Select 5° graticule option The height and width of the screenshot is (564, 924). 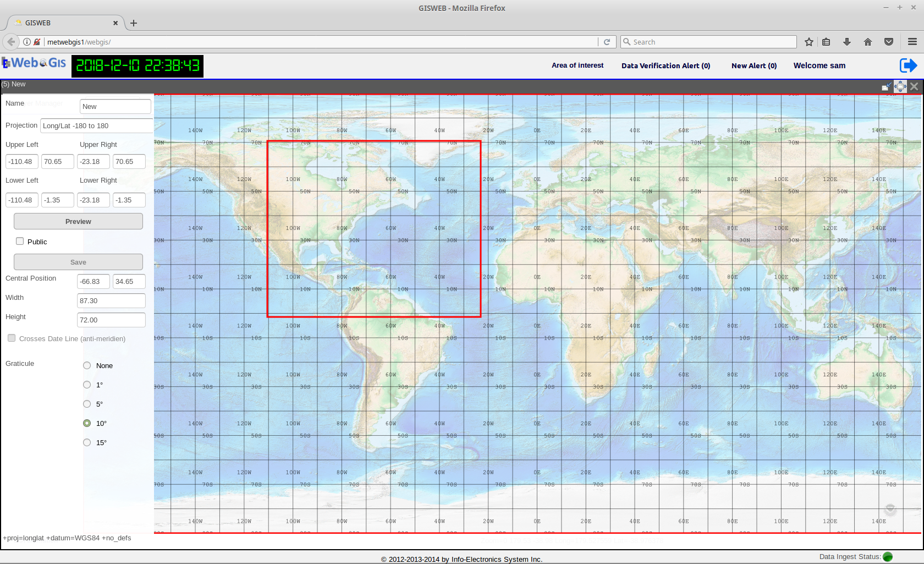[87, 404]
